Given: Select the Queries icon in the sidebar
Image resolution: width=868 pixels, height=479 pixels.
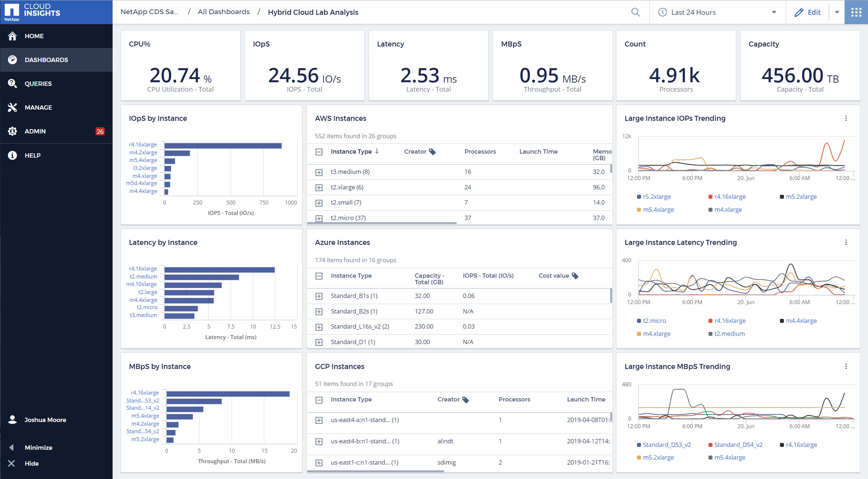Looking at the screenshot, I should coord(12,83).
